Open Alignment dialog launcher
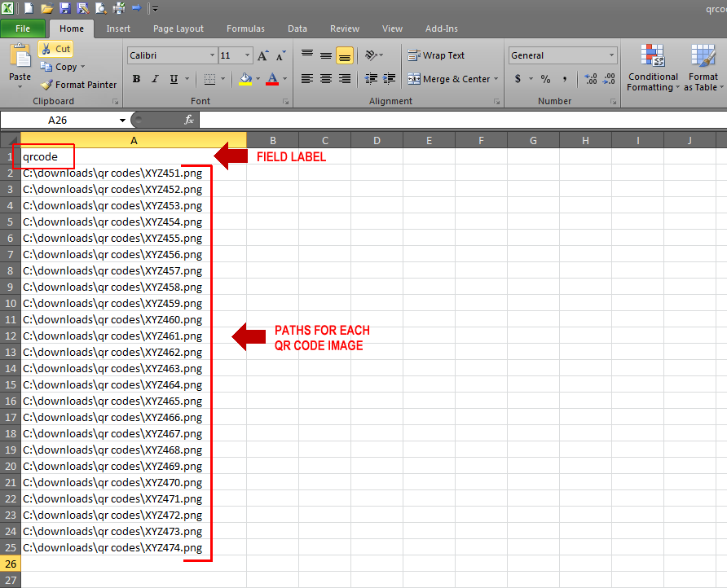727x588 pixels. [x=496, y=102]
